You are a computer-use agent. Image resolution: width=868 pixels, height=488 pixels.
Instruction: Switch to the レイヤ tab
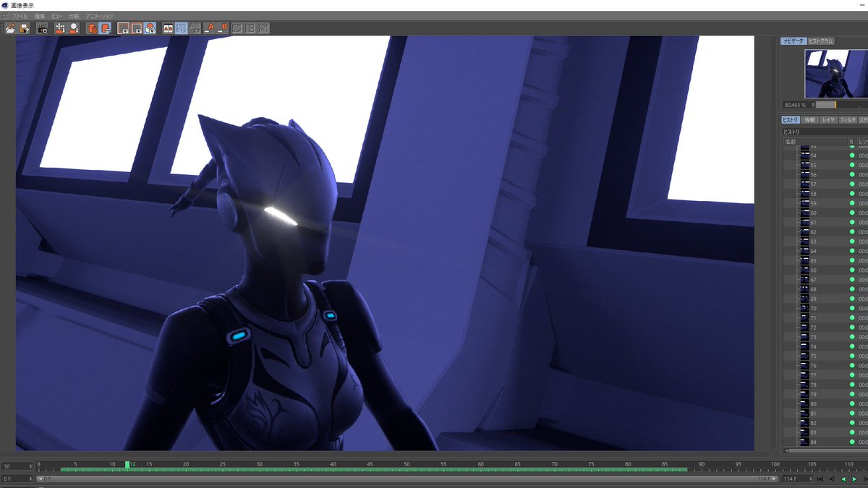pos(828,120)
